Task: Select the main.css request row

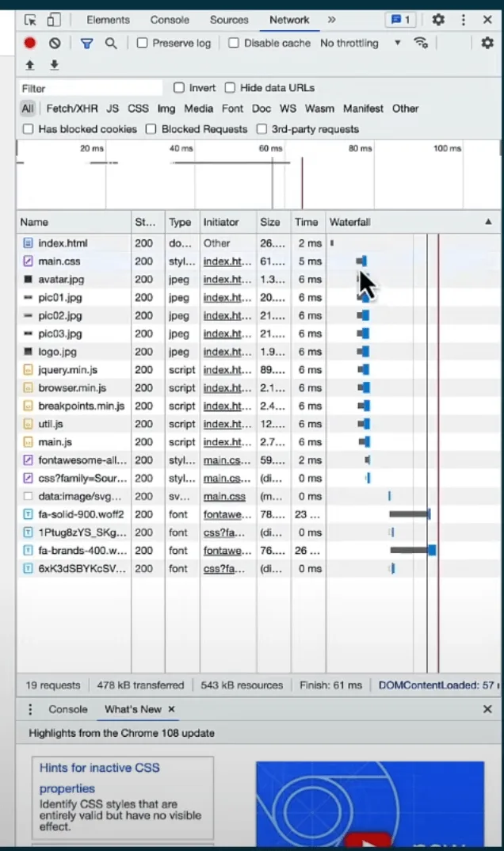Action: (x=258, y=261)
